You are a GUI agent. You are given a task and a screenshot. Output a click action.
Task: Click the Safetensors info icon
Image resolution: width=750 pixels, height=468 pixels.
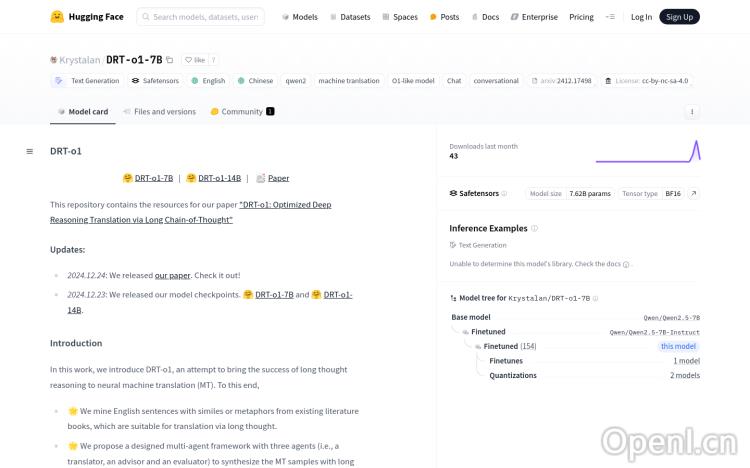coord(504,193)
